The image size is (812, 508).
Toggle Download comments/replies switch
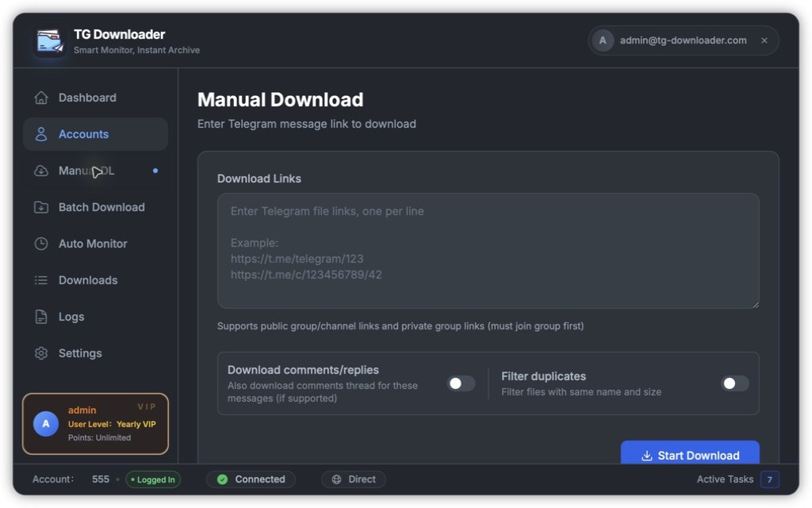[x=461, y=383]
